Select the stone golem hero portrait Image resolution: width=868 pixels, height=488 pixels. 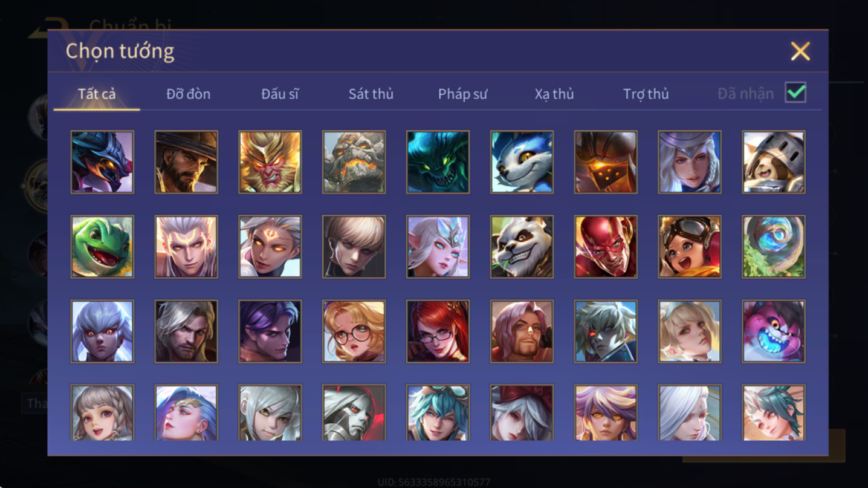click(x=354, y=162)
